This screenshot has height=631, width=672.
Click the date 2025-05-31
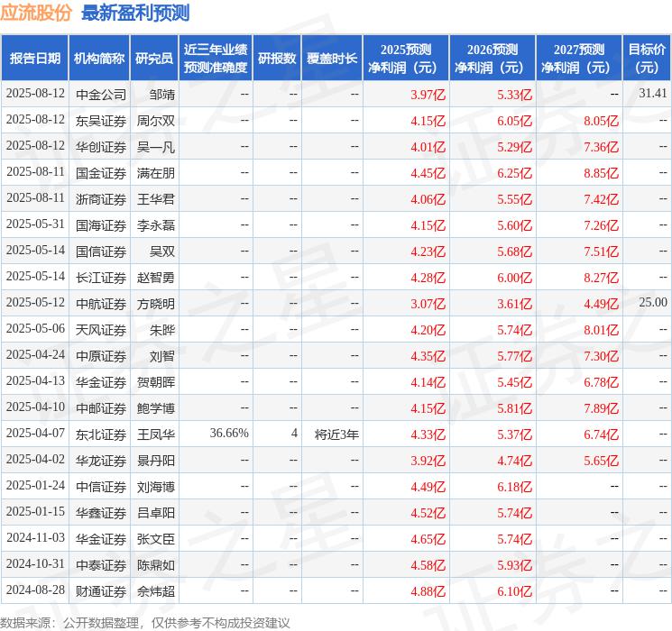pos(35,224)
